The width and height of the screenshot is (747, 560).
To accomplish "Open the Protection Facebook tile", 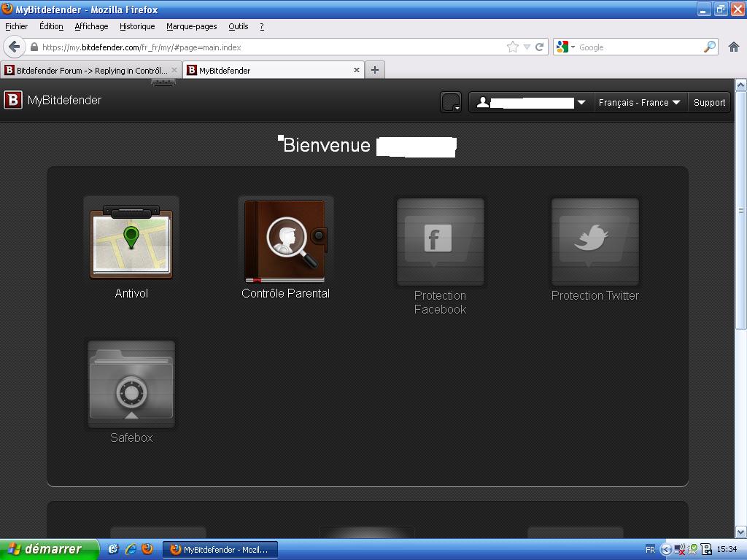I will (440, 241).
